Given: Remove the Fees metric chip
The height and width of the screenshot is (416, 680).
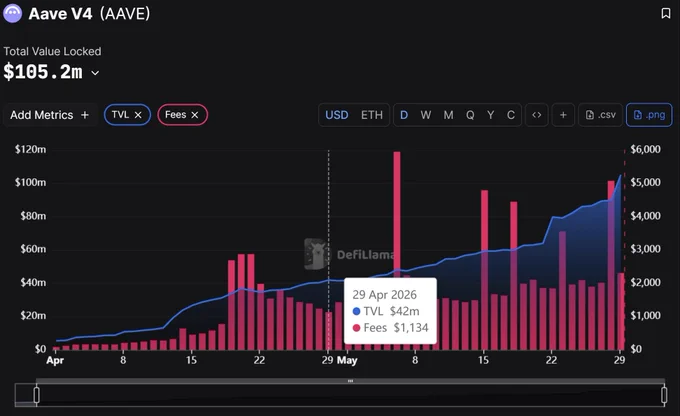Looking at the screenshot, I should pyautogui.click(x=195, y=115).
